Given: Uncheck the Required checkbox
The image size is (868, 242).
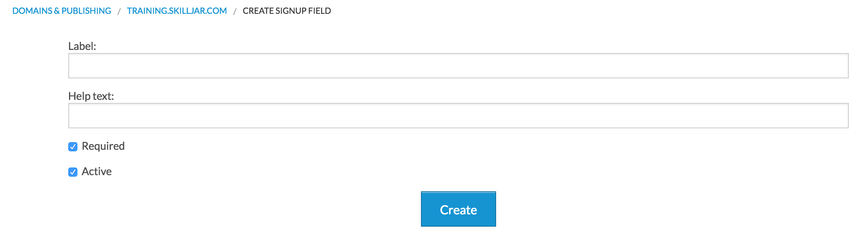Looking at the screenshot, I should 73,146.
